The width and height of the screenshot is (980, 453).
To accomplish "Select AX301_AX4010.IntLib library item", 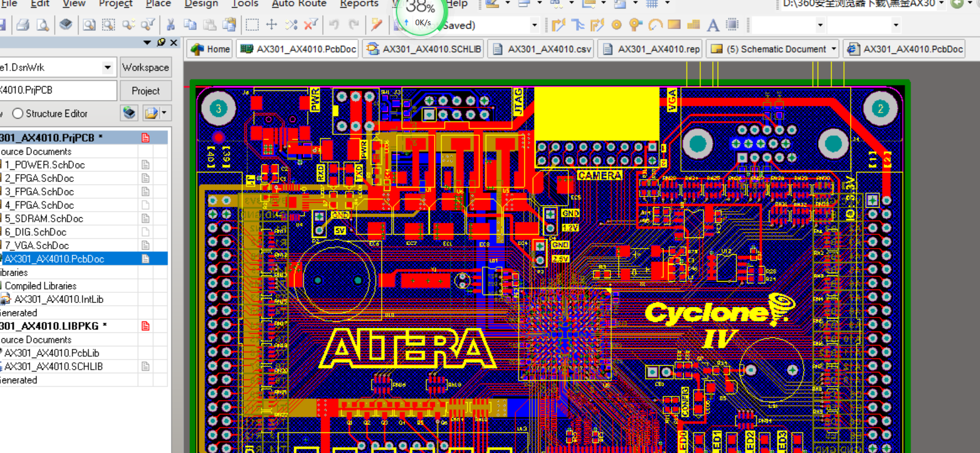I will click(x=59, y=299).
